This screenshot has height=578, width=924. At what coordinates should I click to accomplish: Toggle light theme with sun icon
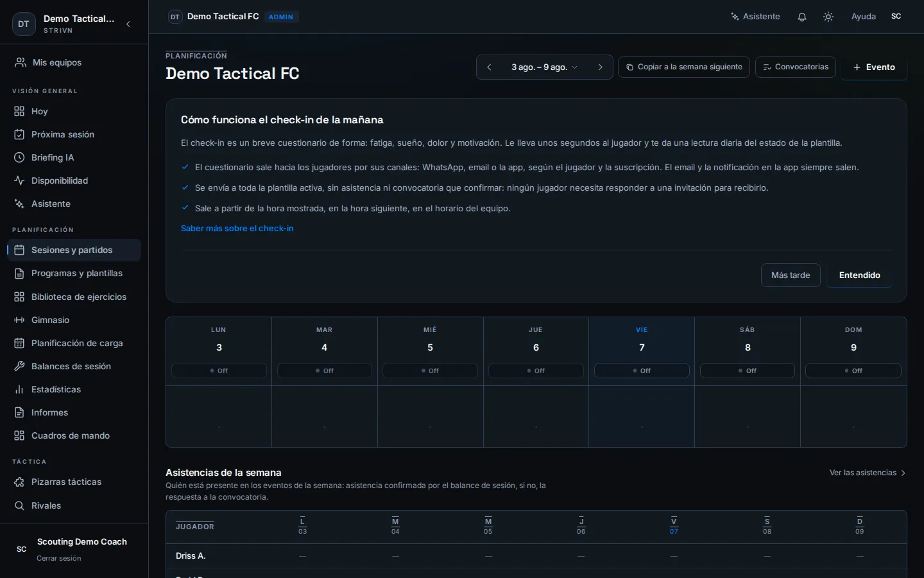point(828,17)
